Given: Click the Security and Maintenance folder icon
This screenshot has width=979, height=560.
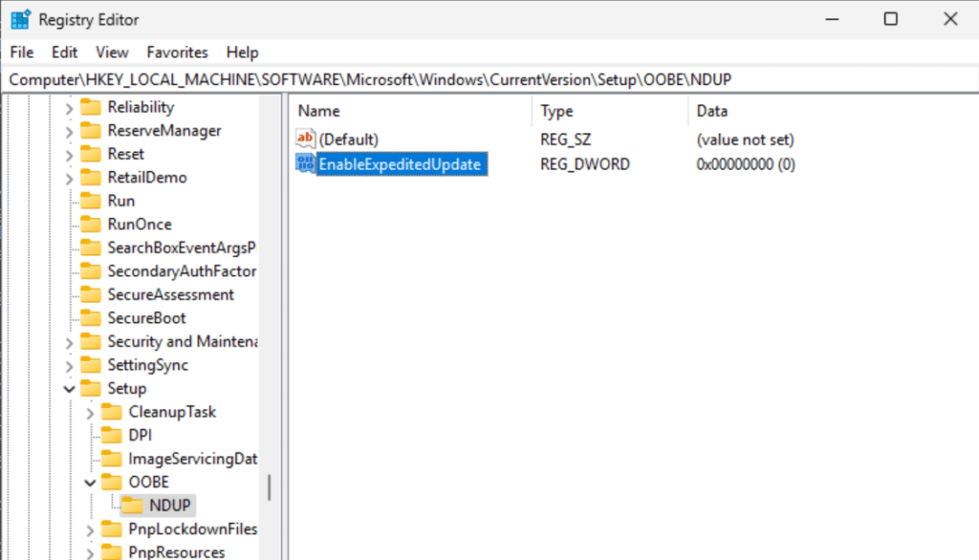Looking at the screenshot, I should coord(91,341).
